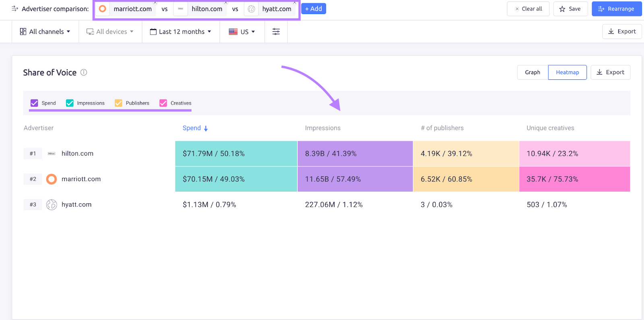Remove hilton.com from the comparison

[x=225, y=3]
